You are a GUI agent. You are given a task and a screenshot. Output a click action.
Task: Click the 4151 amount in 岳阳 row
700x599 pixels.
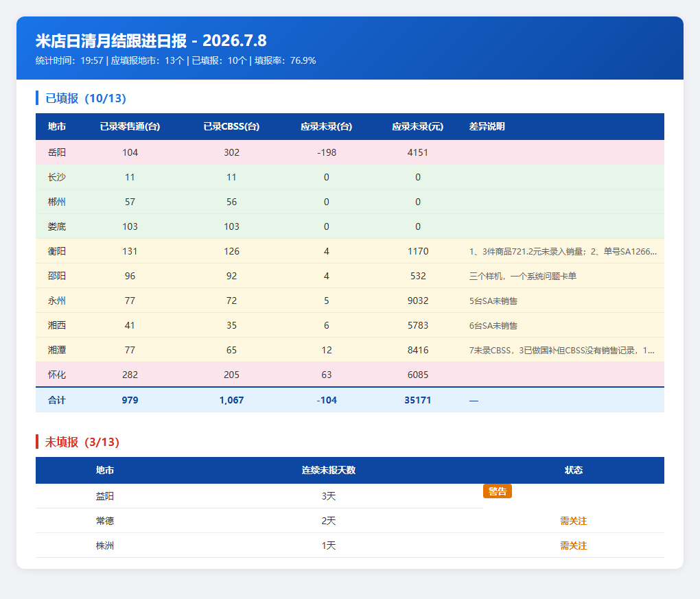pos(418,152)
